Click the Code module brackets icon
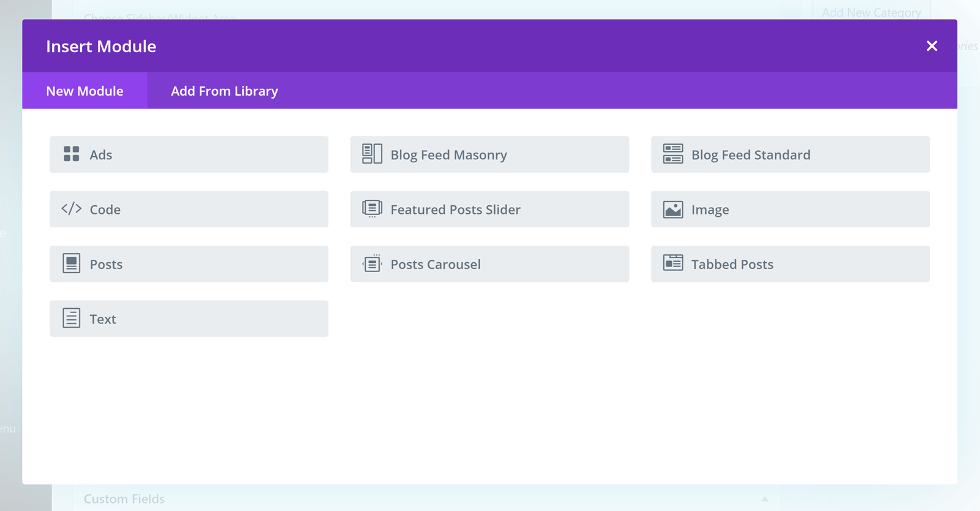The height and width of the screenshot is (511, 980). (72, 209)
